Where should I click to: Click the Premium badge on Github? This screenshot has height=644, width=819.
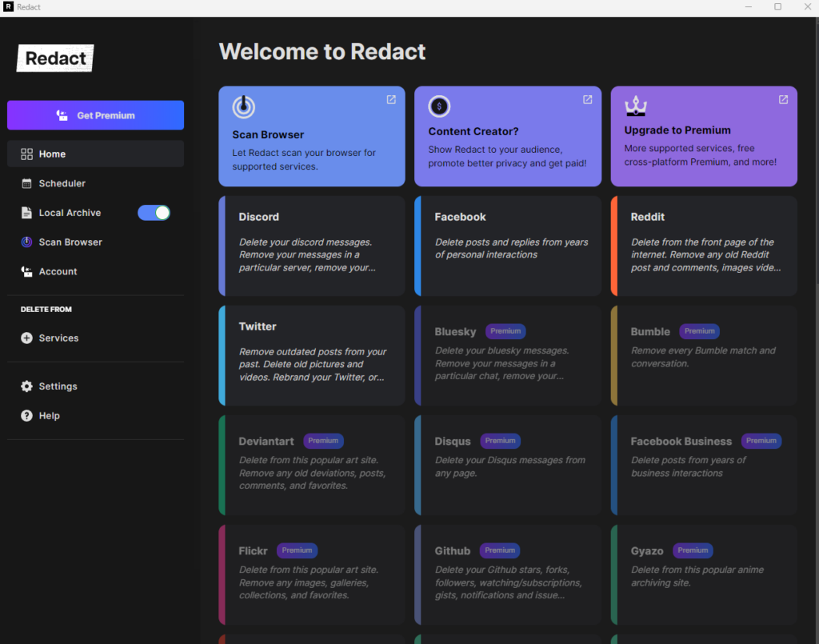(x=500, y=550)
